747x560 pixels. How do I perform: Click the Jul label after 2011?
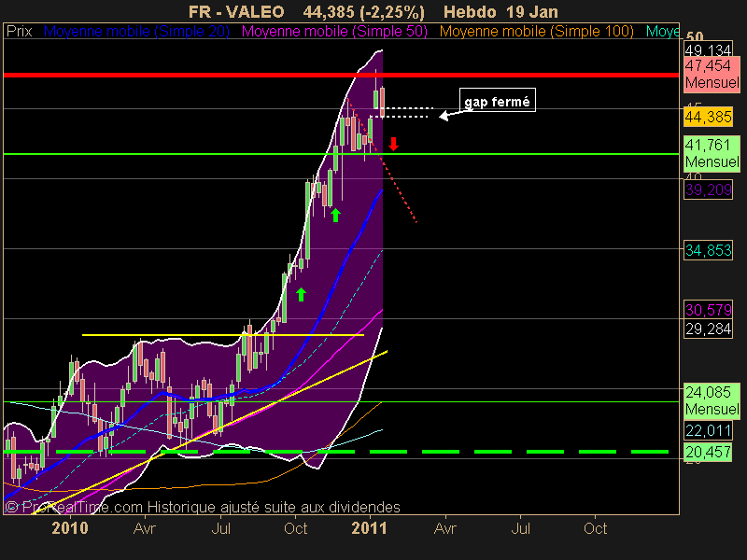(x=520, y=528)
